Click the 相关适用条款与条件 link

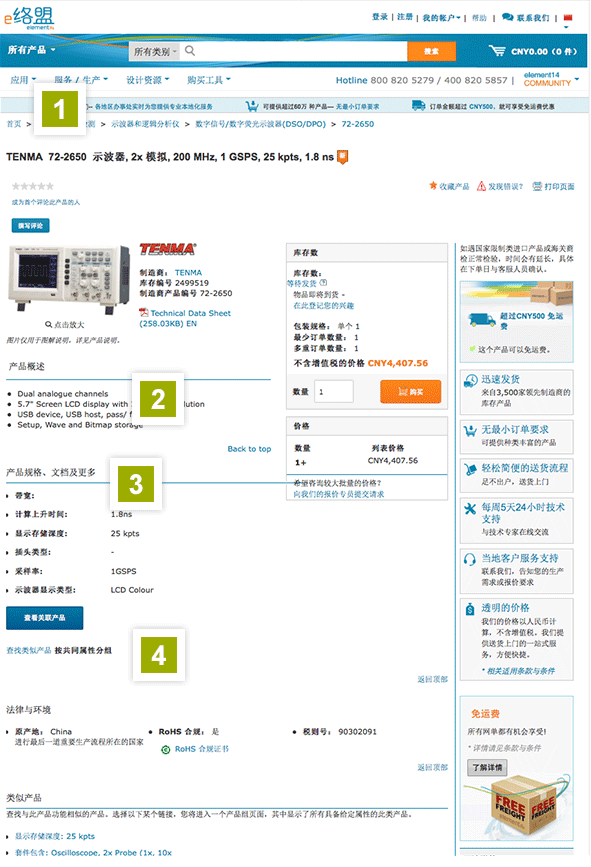521,671
